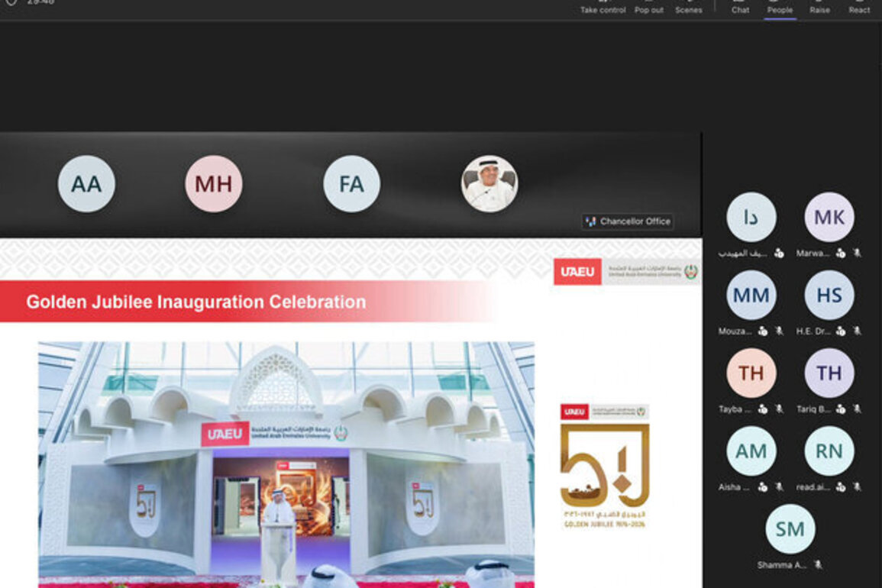Click the muted mic icon next to Tariq B
Screen dimensions: 882x588
pyautogui.click(x=857, y=409)
